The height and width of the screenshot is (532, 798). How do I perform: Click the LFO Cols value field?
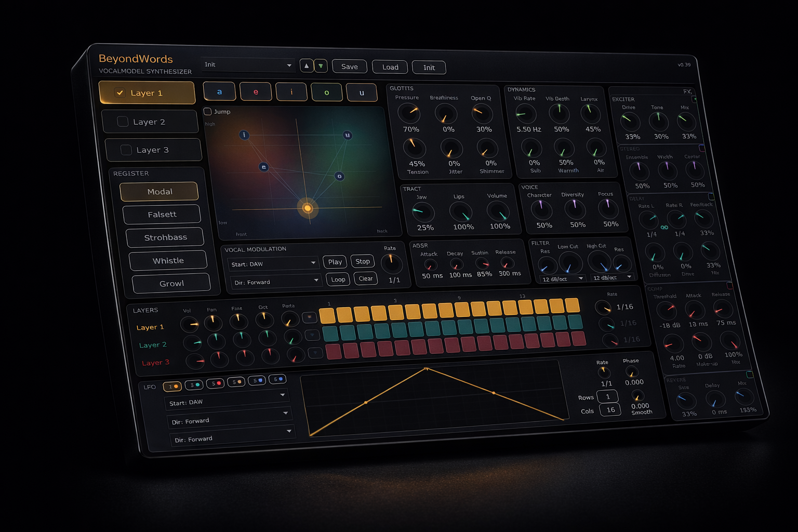click(x=610, y=410)
